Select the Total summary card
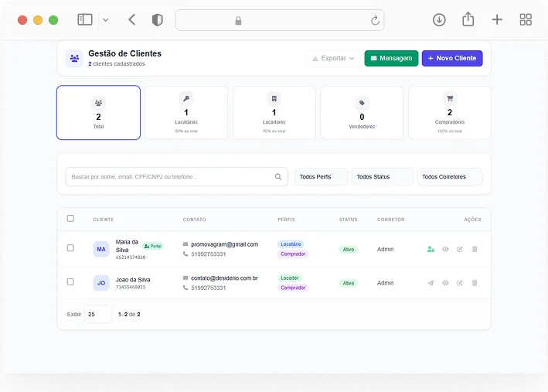The image size is (548, 392). click(x=99, y=113)
